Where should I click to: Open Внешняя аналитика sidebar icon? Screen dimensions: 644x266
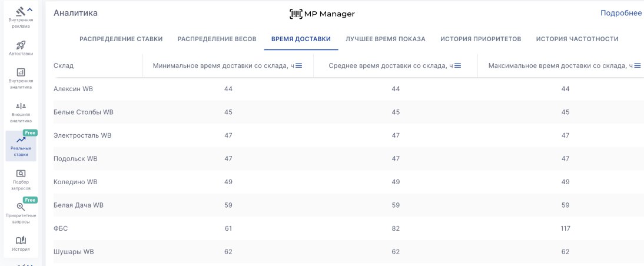click(x=21, y=105)
